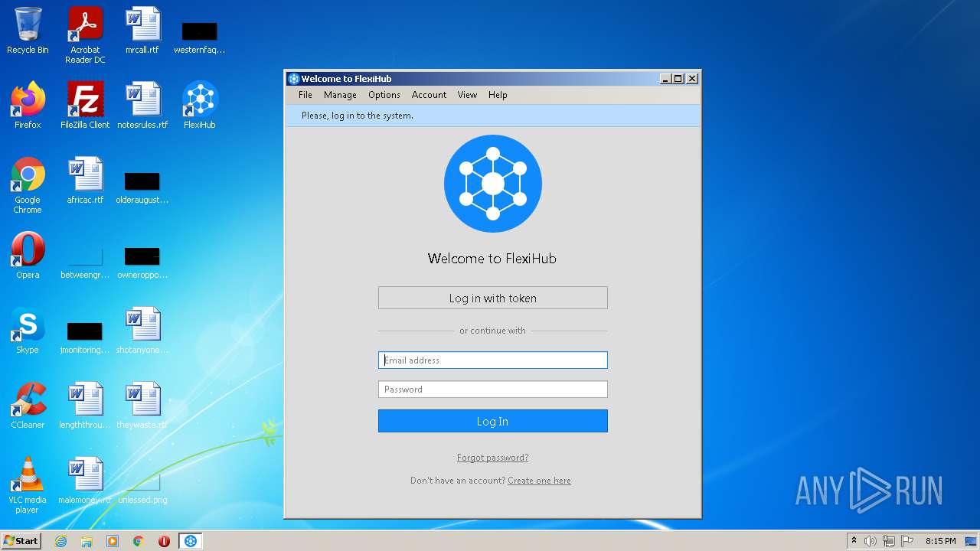Viewport: 980px width, 551px height.
Task: Launch the CCleaner desktop shortcut
Action: click(x=28, y=406)
